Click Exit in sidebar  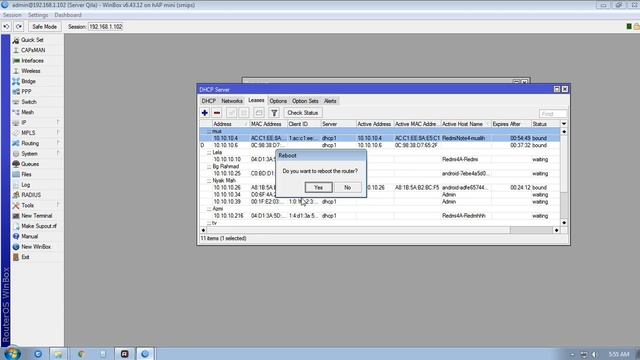25,257
